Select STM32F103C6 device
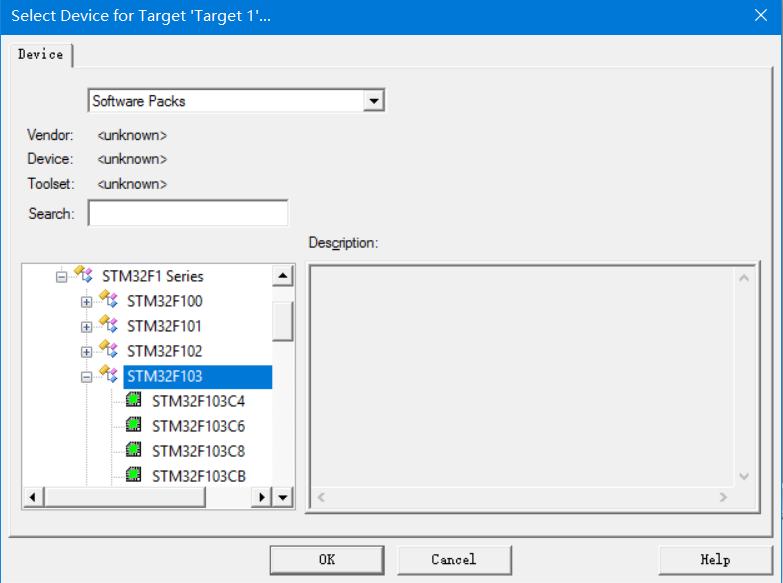The height and width of the screenshot is (583, 783). pos(198,426)
